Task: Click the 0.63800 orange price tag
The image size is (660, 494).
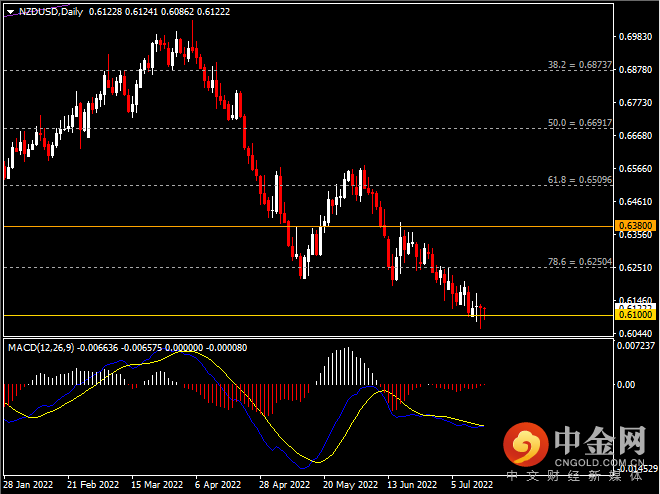Action: (x=635, y=226)
